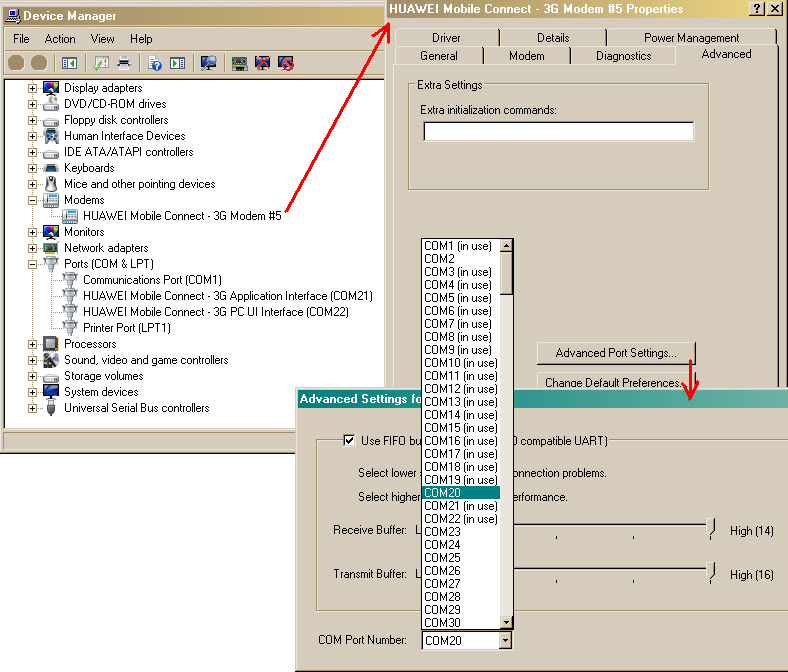Open Help via the question mark icon

point(155,63)
